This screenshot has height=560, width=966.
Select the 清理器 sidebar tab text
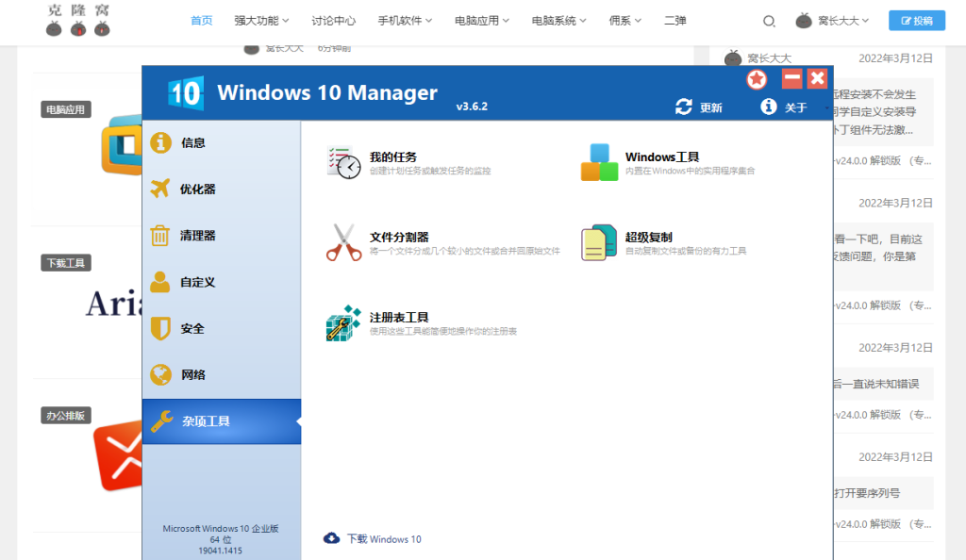[198, 235]
